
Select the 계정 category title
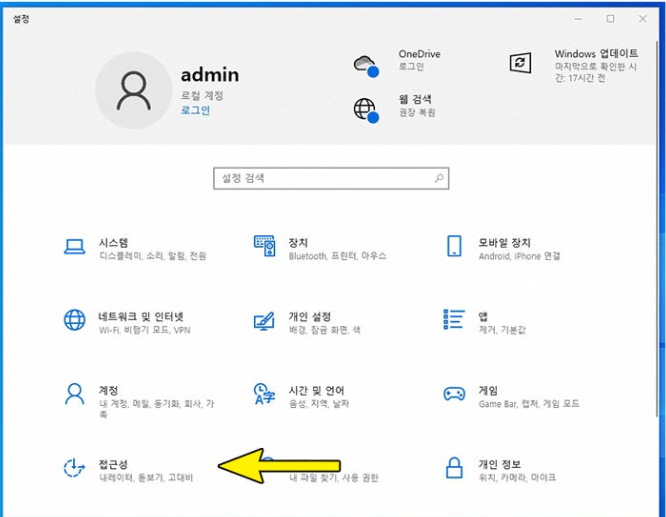pos(108,390)
